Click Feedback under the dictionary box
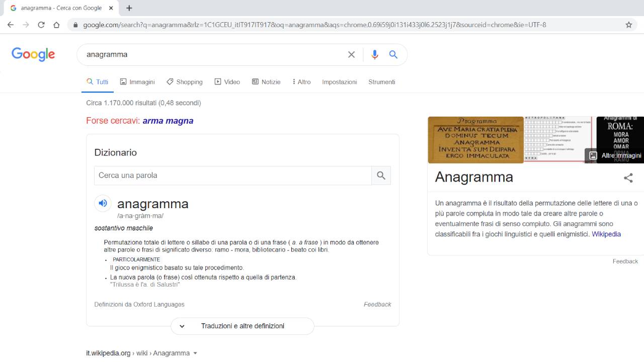The image size is (644, 362). click(x=377, y=304)
